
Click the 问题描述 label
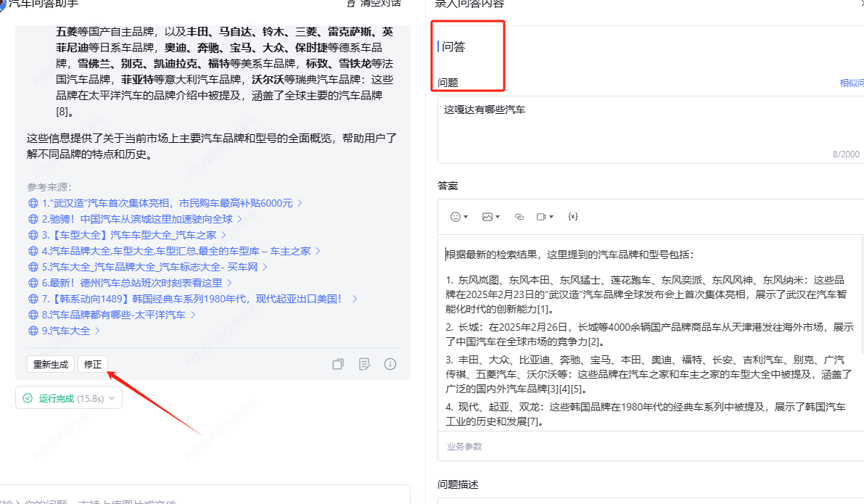[458, 484]
